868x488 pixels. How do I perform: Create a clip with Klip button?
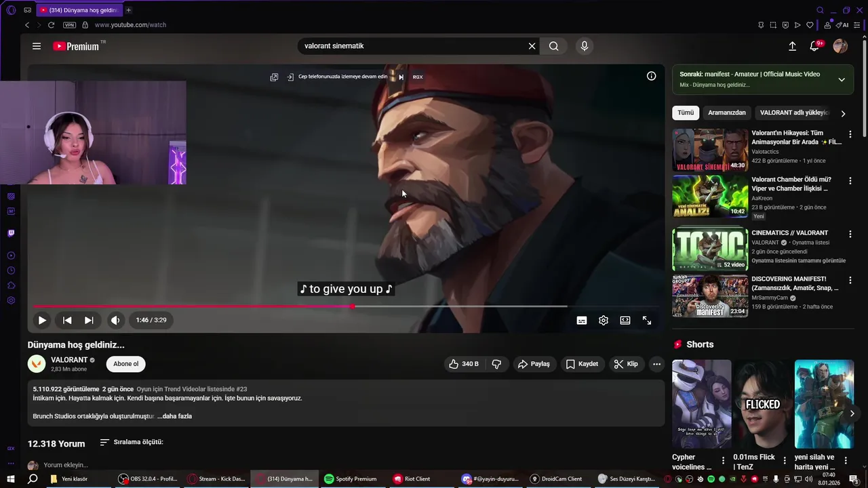tap(626, 364)
